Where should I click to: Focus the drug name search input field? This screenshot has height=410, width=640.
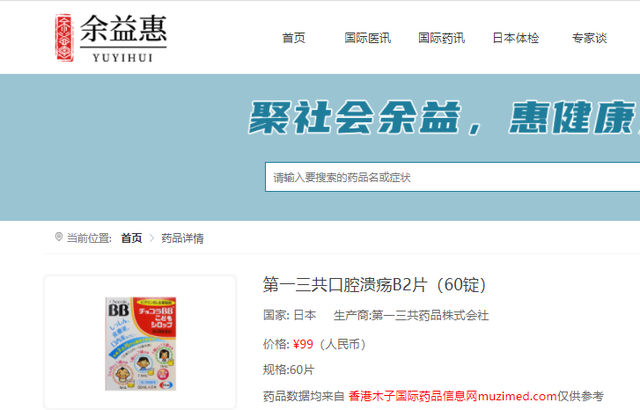pyautogui.click(x=452, y=177)
